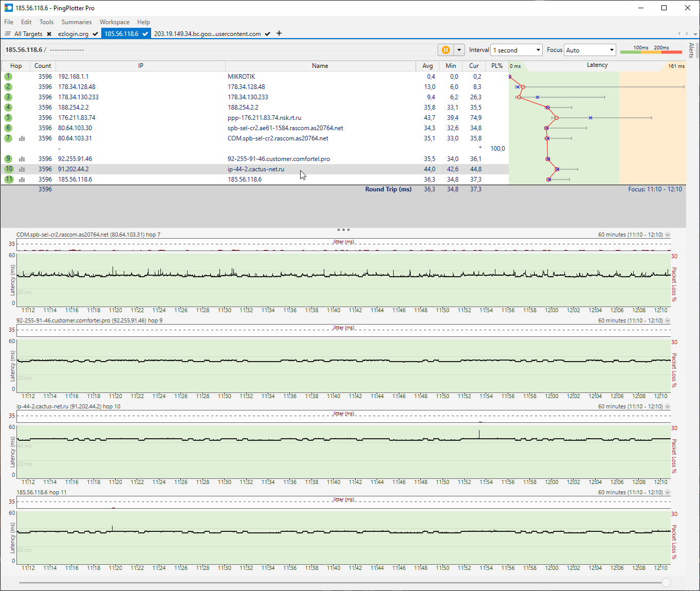Toggle timeline graph icon for hop 9
Image resolution: width=700 pixels, height=591 pixels.
click(x=22, y=159)
